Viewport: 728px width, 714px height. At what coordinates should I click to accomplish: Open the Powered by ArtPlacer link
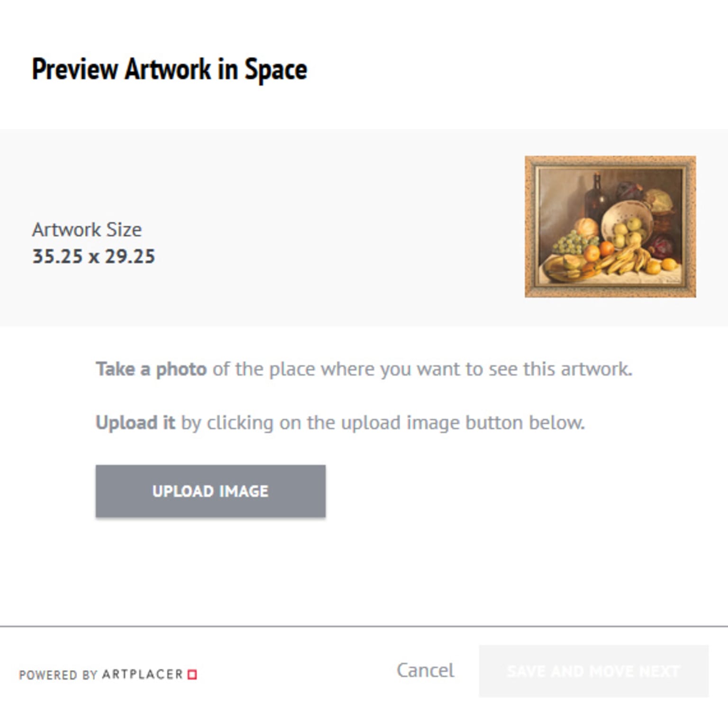[x=108, y=674]
